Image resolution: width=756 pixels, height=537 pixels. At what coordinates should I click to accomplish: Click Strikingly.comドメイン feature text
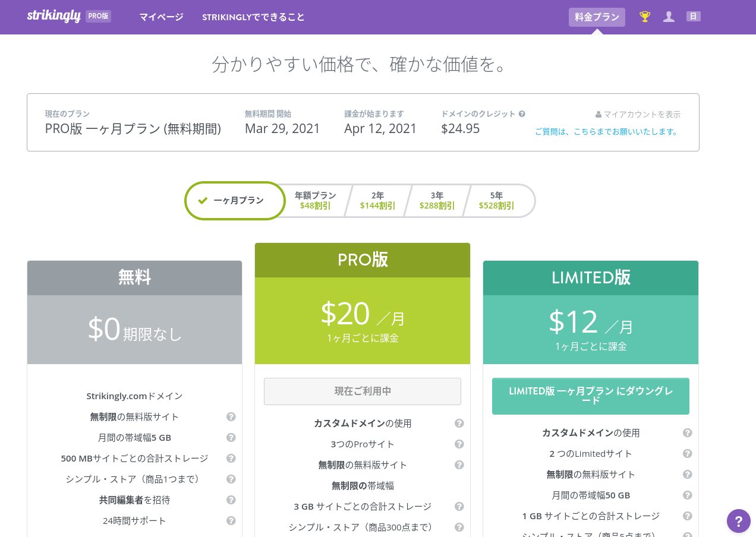[x=134, y=396]
